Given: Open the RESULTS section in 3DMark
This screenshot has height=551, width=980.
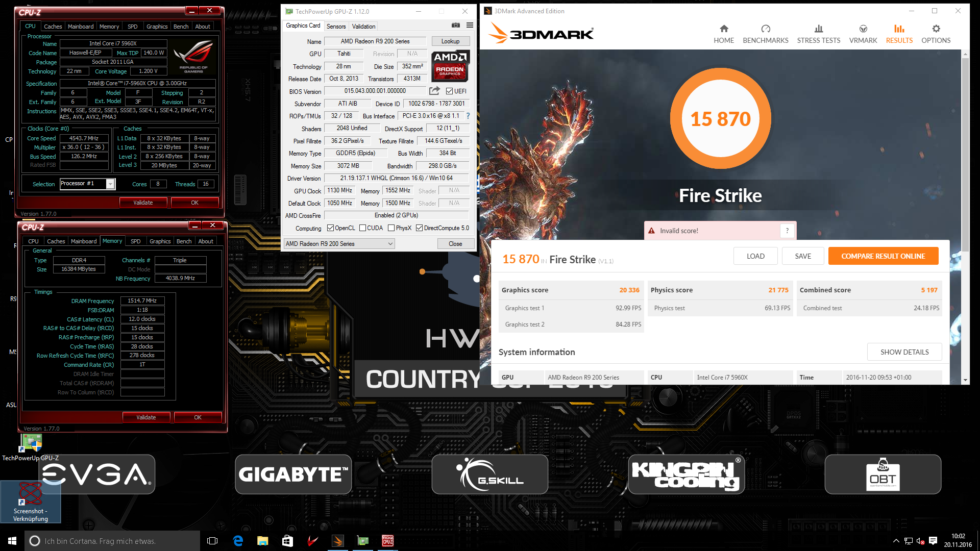Looking at the screenshot, I should click(x=899, y=34).
